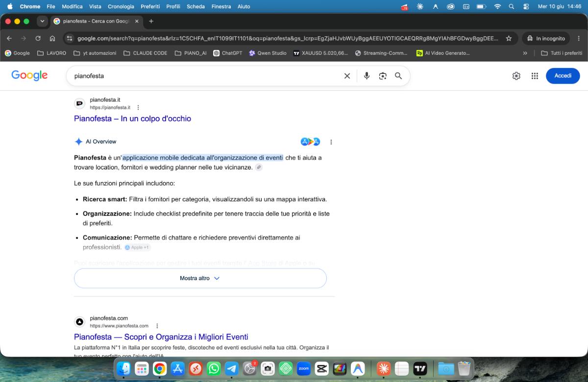The width and height of the screenshot is (588, 382).
Task: Bookmark this page with the star icon
Action: pyautogui.click(x=509, y=38)
